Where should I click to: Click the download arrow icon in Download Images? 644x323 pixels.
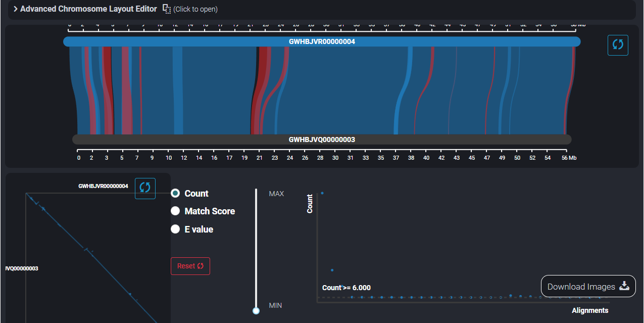click(624, 286)
